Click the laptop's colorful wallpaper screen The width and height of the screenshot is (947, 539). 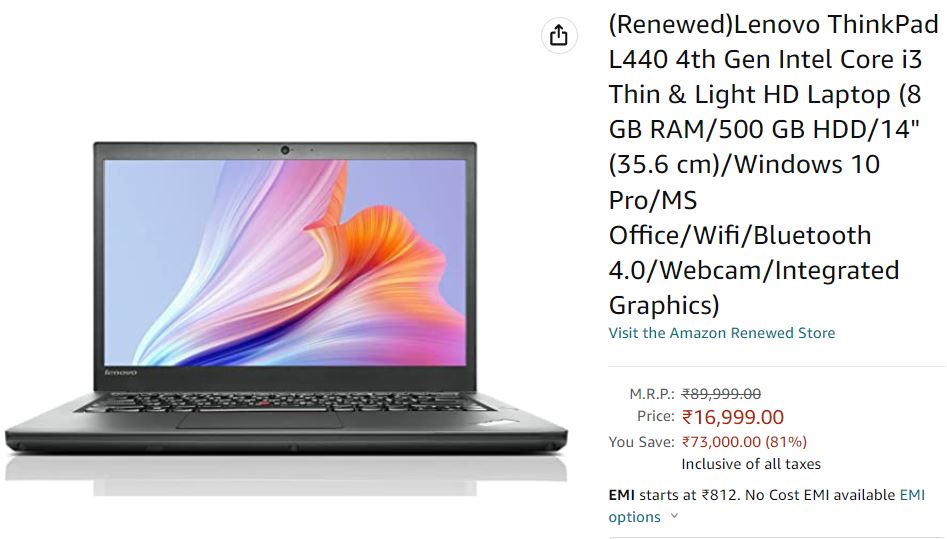(284, 262)
